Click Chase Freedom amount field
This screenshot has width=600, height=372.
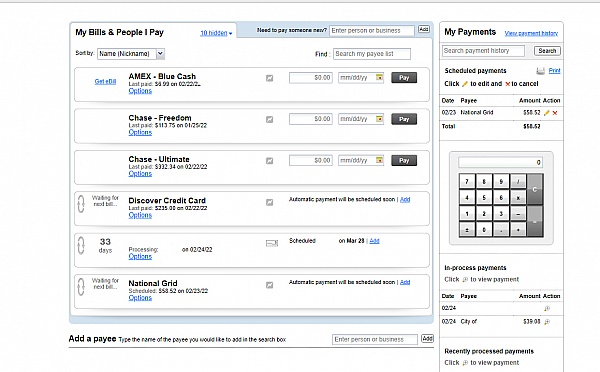(311, 119)
